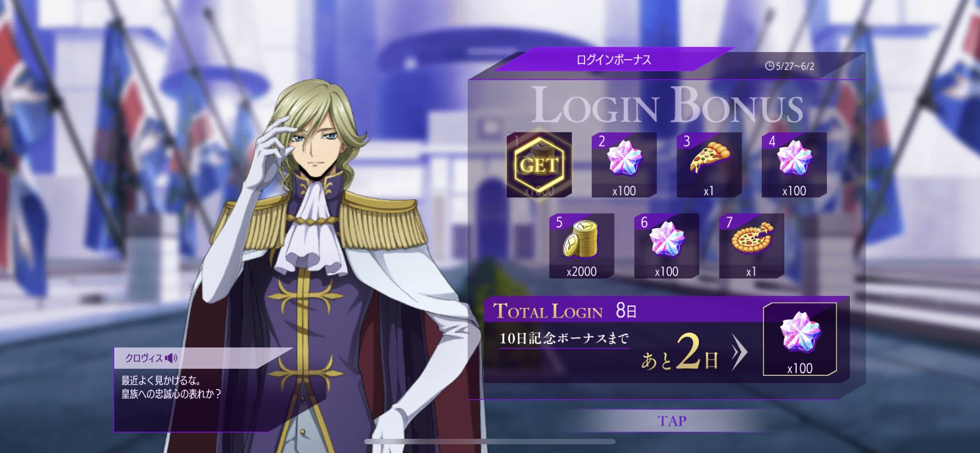The width and height of the screenshot is (980, 453).
Task: Select the day 2 crystal x100 reward
Action: coord(624,164)
